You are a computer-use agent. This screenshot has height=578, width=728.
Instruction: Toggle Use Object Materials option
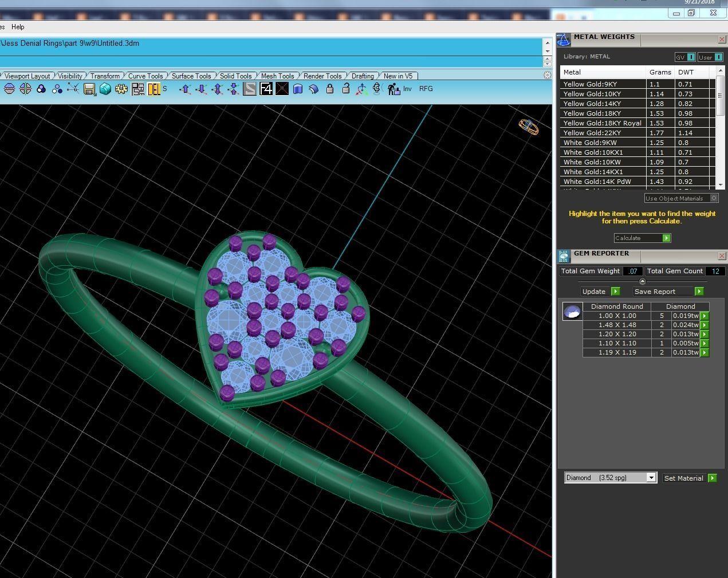pyautogui.click(x=681, y=198)
